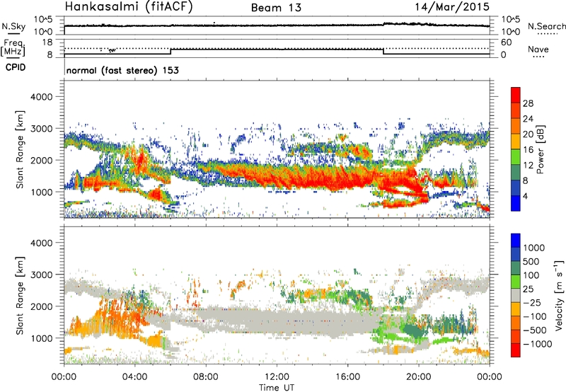Pick the grey Velocity segment between 25 and -25
Screen dimensions: 566x392
516,296
